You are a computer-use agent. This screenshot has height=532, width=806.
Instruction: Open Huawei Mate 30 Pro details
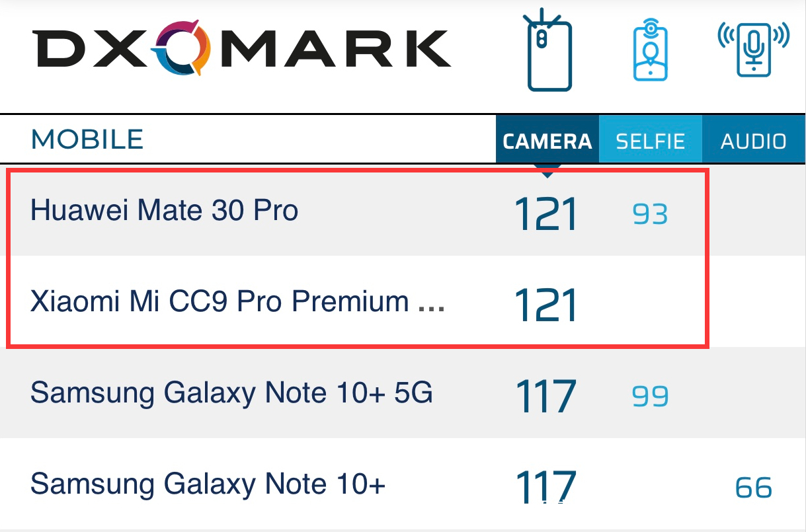[163, 210]
